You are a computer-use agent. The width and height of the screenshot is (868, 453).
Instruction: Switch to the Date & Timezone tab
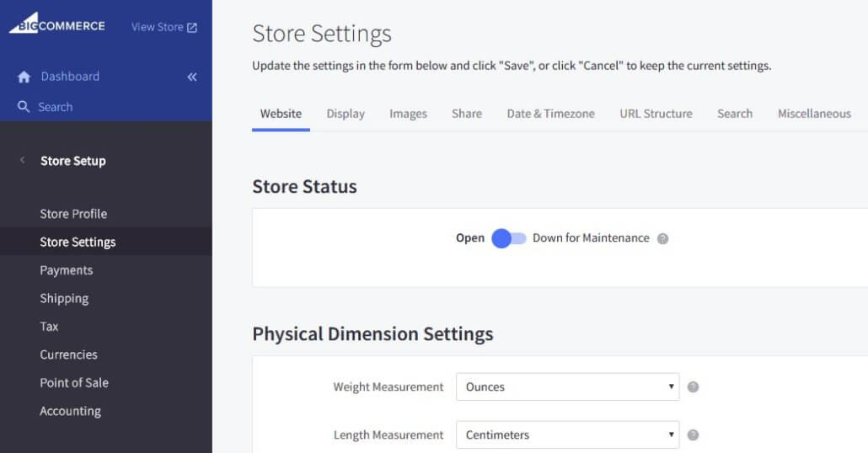[550, 114]
